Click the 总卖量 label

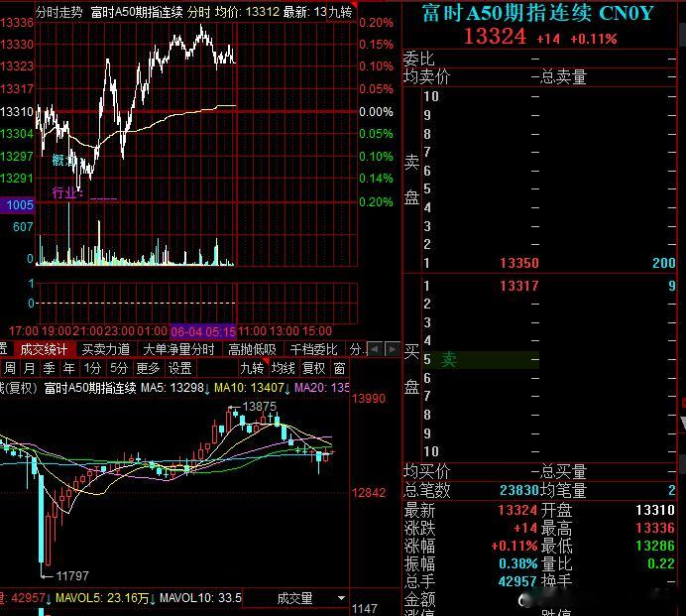point(563,77)
